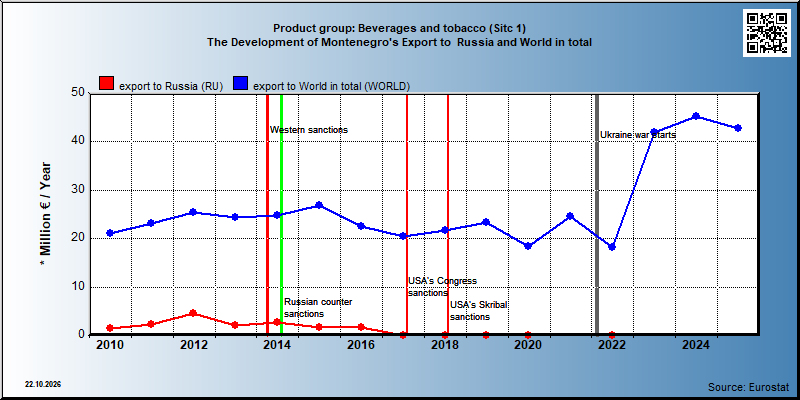Image resolution: width=800 pixels, height=400 pixels.
Task: Select the blue World data point for 2015
Action: pyautogui.click(x=319, y=205)
